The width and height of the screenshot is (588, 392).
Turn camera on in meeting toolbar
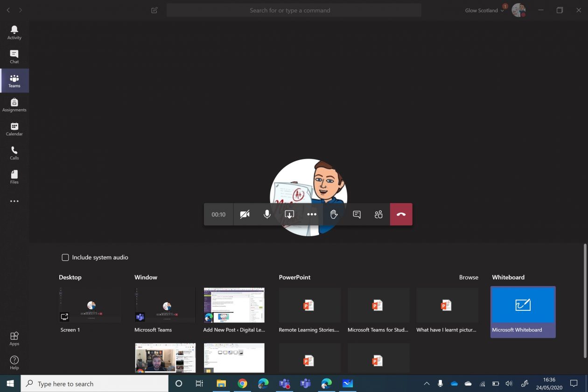[x=245, y=214]
